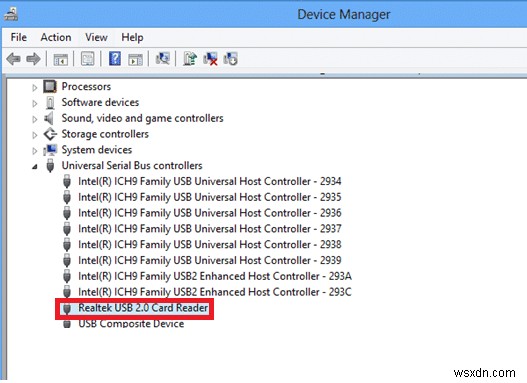Click the Software devices icon
The height and width of the screenshot is (383, 527).
pos(50,102)
